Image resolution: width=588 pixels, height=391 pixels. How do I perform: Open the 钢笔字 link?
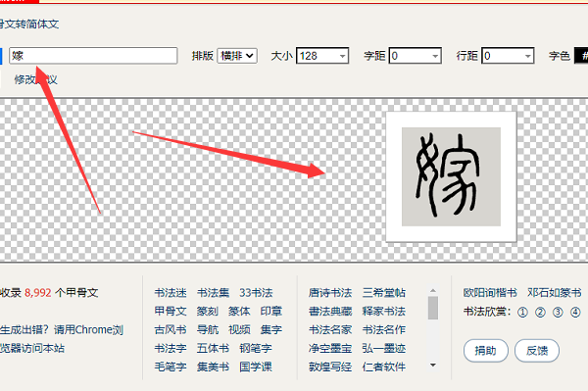[x=256, y=348]
